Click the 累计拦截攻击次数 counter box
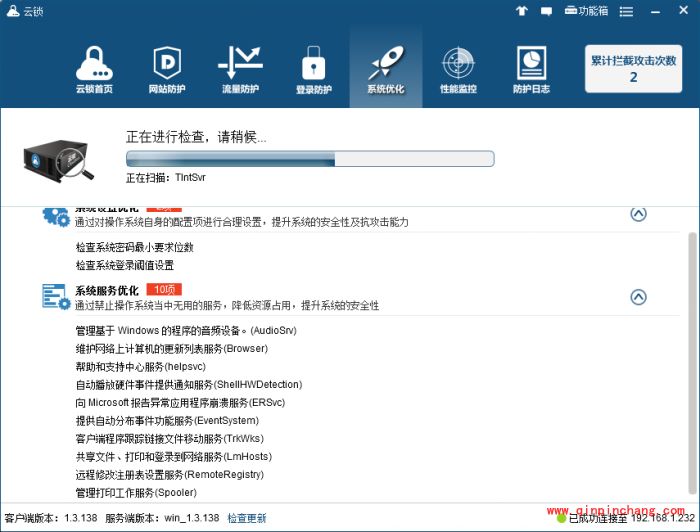 633,69
